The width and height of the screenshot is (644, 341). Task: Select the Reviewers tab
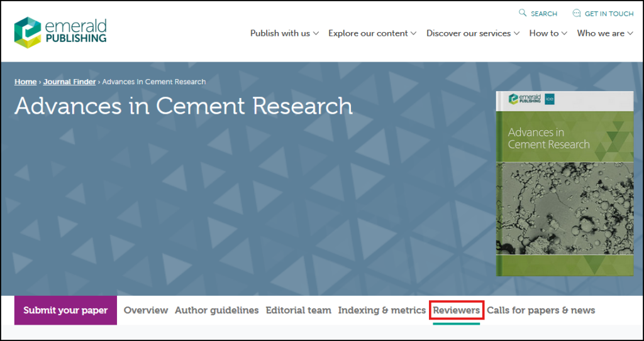click(456, 310)
